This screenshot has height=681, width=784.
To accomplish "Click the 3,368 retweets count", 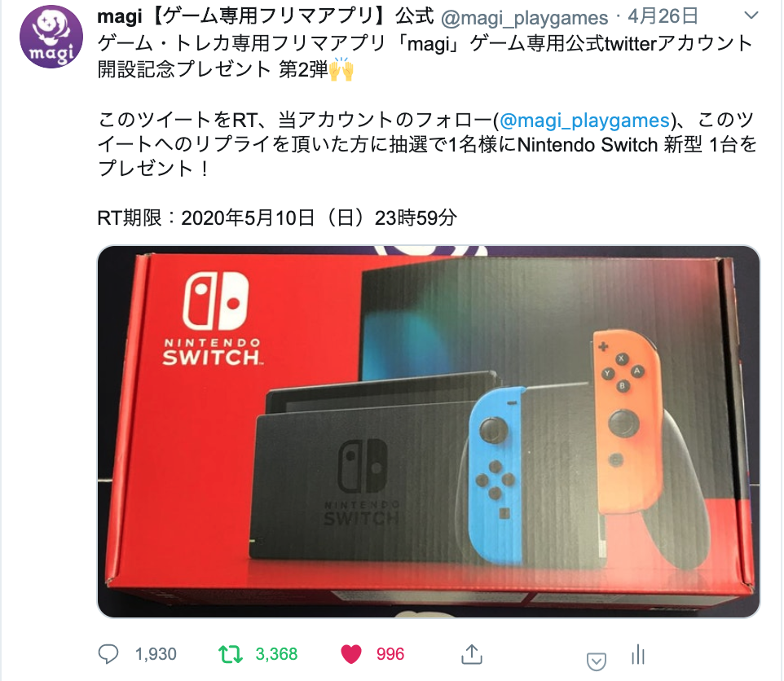I will tap(276, 654).
